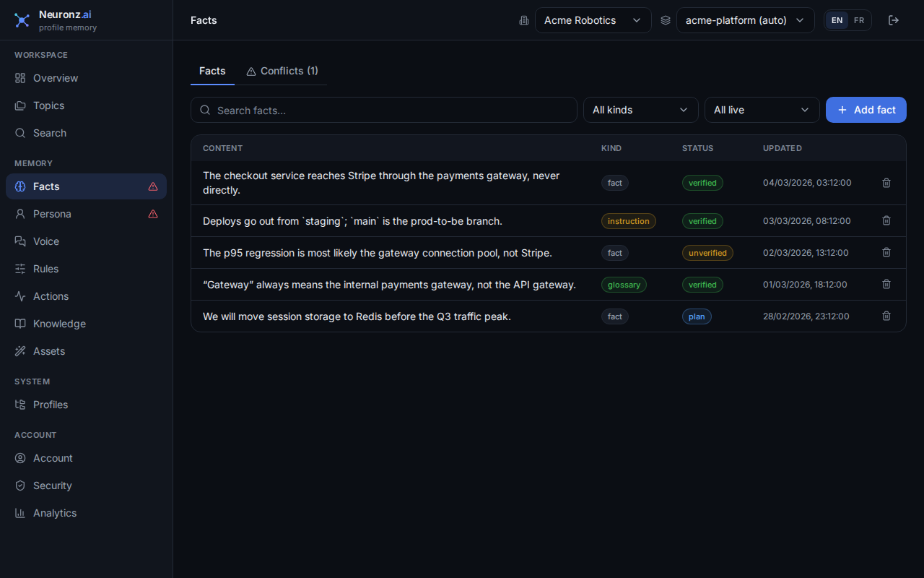Screen dimensions: 924x578
Task: Open the Security page
Action: click(86, 486)
